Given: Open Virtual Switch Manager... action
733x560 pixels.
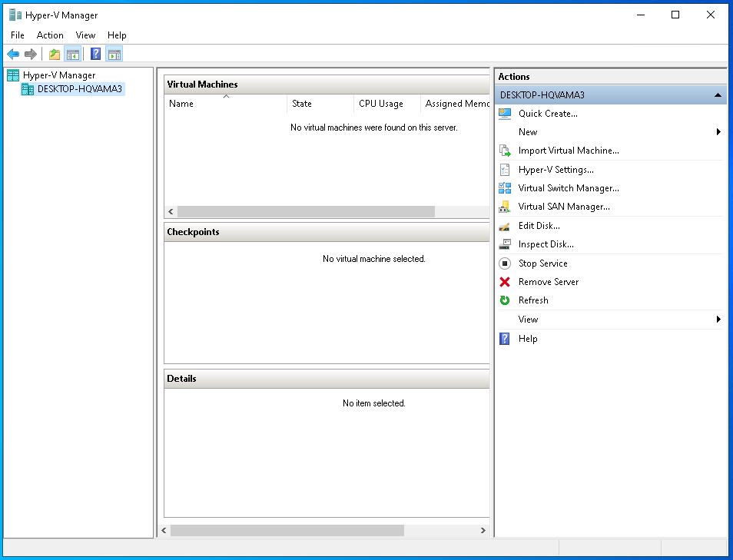Looking at the screenshot, I should point(569,188).
